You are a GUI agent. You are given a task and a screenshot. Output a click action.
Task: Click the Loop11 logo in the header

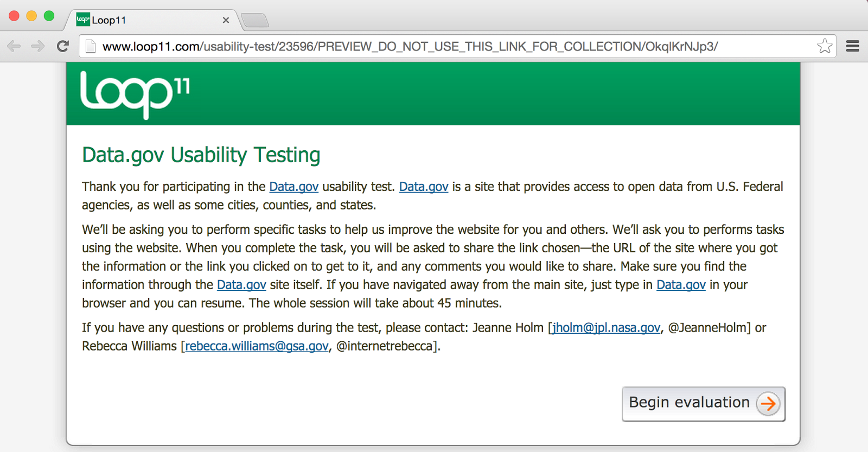coord(135,94)
